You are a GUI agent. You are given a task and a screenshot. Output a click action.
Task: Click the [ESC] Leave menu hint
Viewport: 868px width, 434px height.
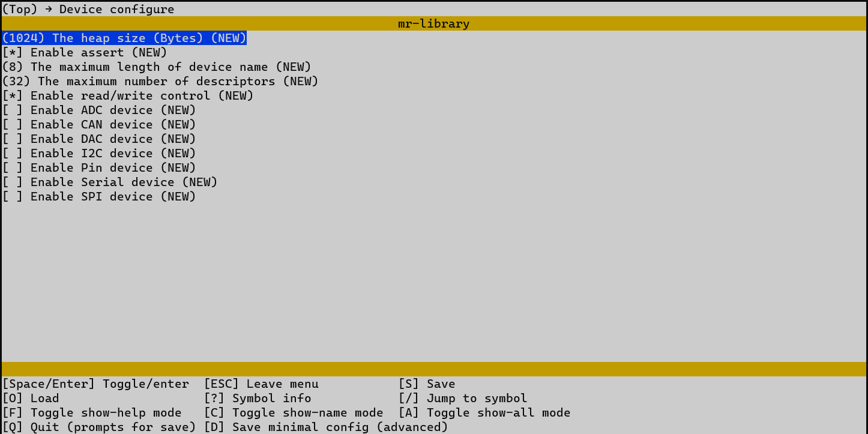coord(261,384)
